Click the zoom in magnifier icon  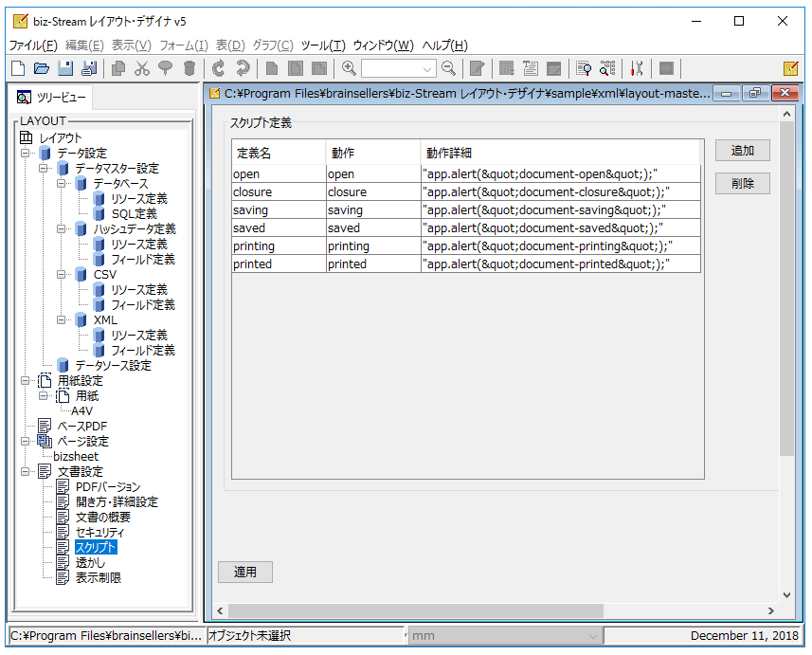click(x=349, y=68)
